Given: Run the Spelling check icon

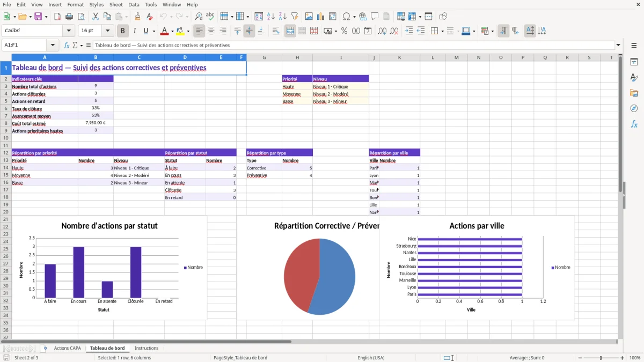Looking at the screenshot, I should [210, 17].
